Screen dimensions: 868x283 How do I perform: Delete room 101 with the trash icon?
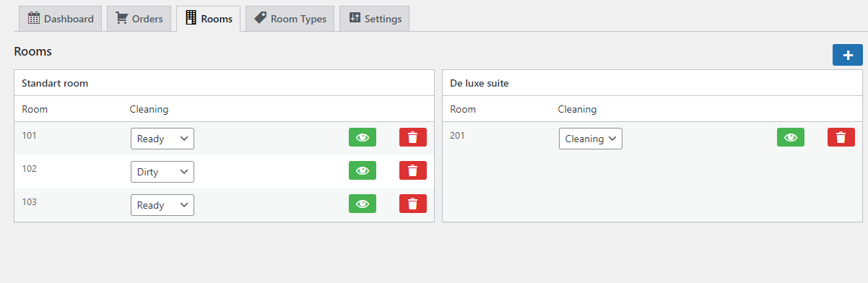[x=413, y=137]
